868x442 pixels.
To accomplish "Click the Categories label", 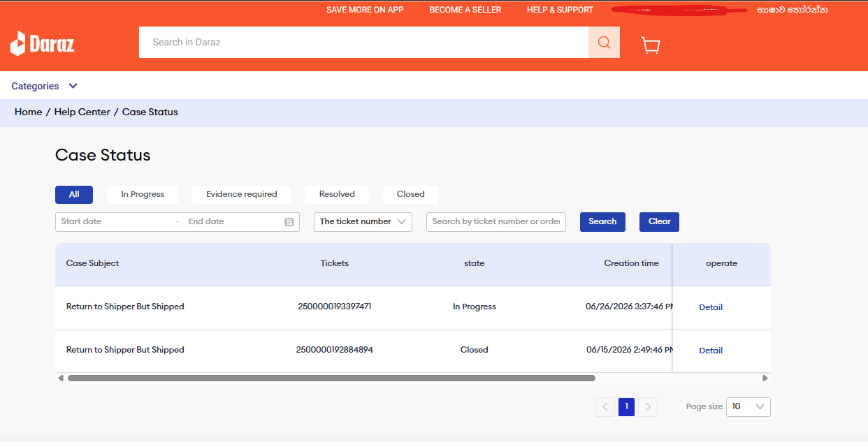I will click(x=35, y=86).
